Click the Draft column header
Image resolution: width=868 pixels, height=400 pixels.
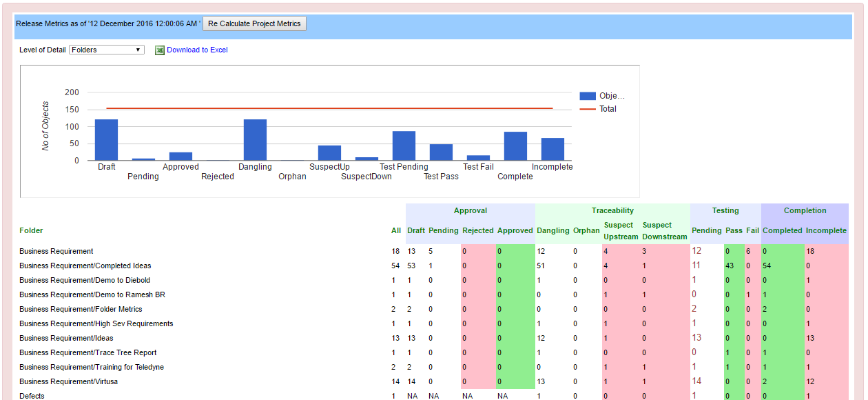click(x=416, y=230)
